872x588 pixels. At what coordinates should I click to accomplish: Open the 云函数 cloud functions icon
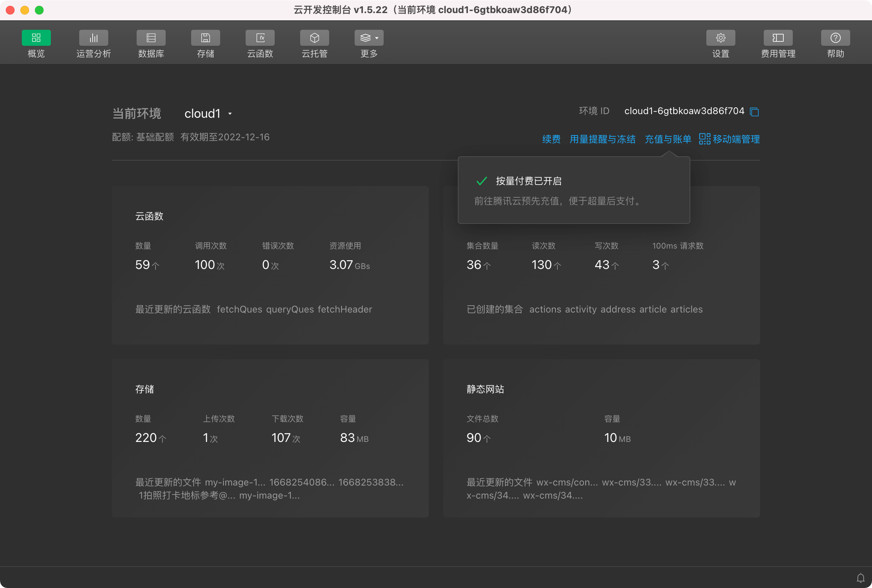coord(260,38)
